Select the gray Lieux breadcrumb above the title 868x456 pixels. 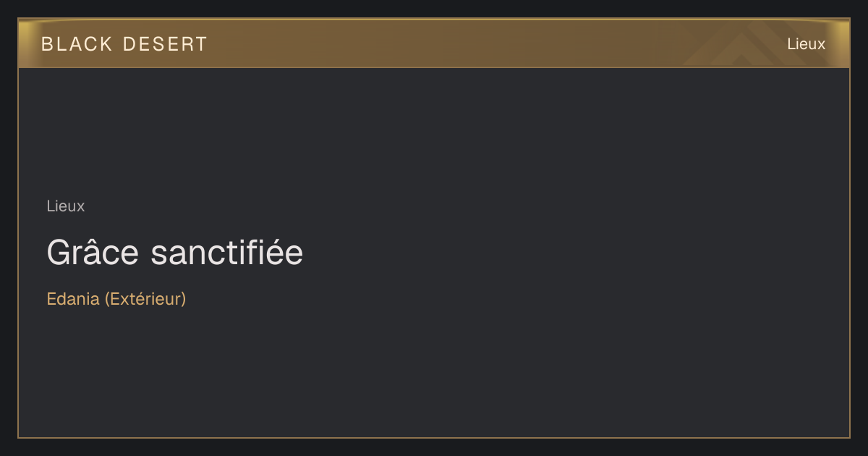[66, 206]
